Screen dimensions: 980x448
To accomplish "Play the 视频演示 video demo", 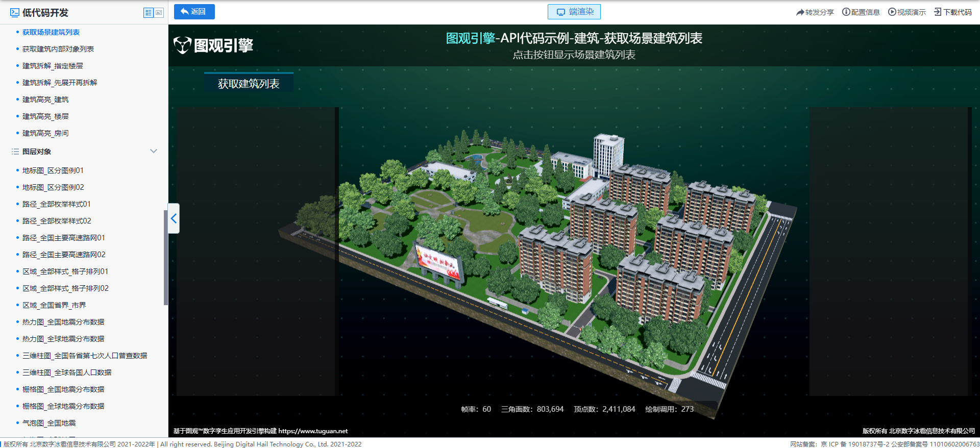I will [x=906, y=12].
